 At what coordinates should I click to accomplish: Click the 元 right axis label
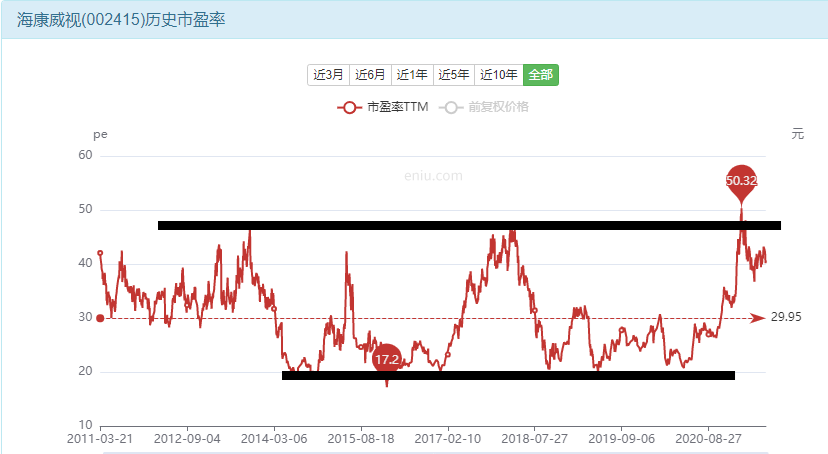click(x=797, y=134)
